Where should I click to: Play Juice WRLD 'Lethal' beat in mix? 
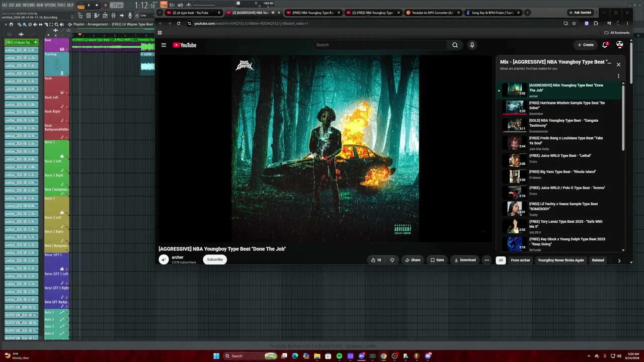[558, 159]
